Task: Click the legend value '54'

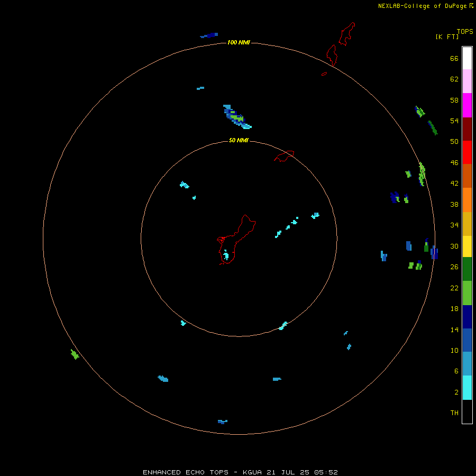Action: pos(454,121)
